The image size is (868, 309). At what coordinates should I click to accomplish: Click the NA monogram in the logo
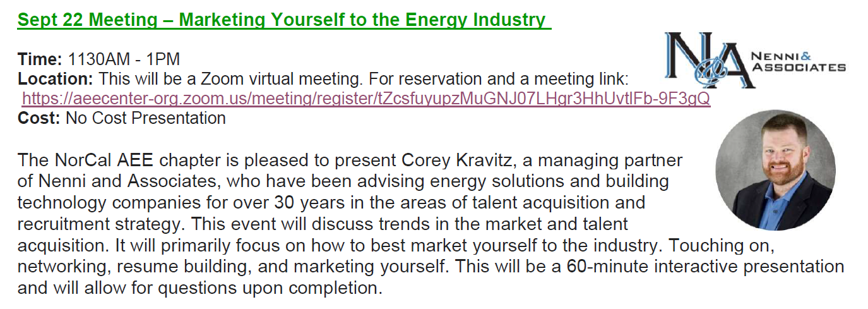709,61
